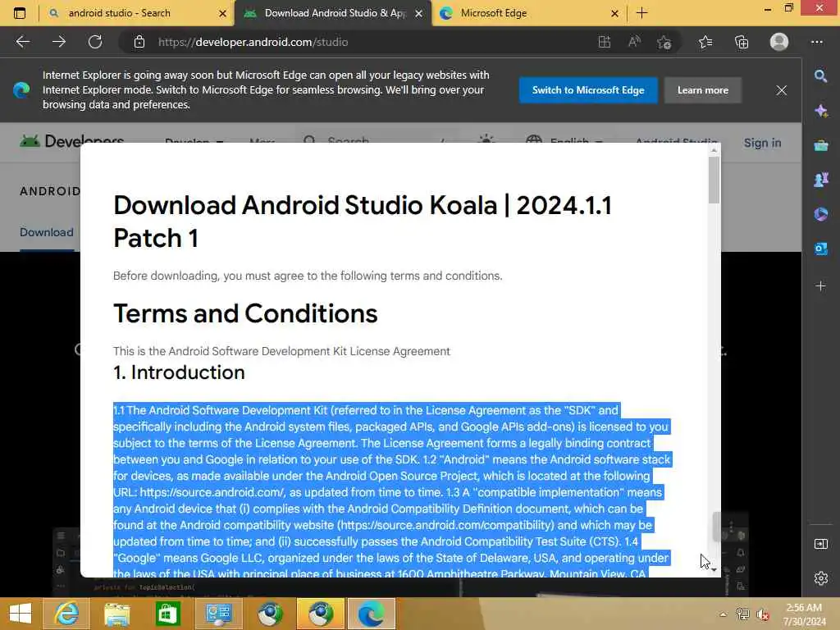Add a site to the sidebar
Image resolution: width=840 pixels, height=630 pixels.
click(820, 286)
